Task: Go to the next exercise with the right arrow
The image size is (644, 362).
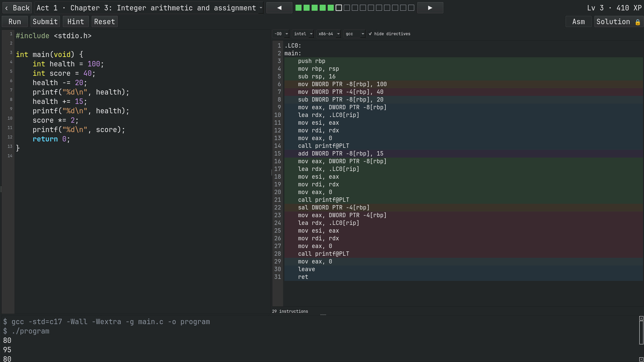Action: [430, 8]
